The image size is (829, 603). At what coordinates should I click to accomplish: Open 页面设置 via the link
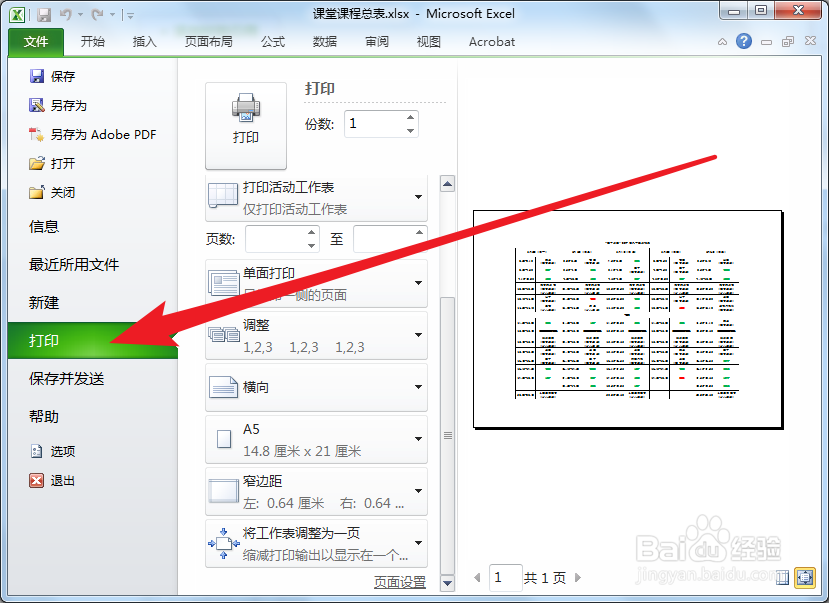(x=399, y=581)
